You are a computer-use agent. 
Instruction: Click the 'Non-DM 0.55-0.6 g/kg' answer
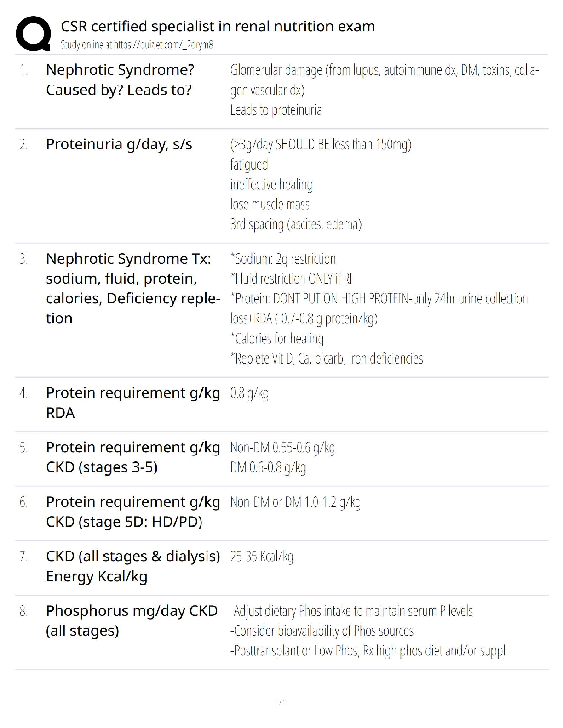(282, 448)
